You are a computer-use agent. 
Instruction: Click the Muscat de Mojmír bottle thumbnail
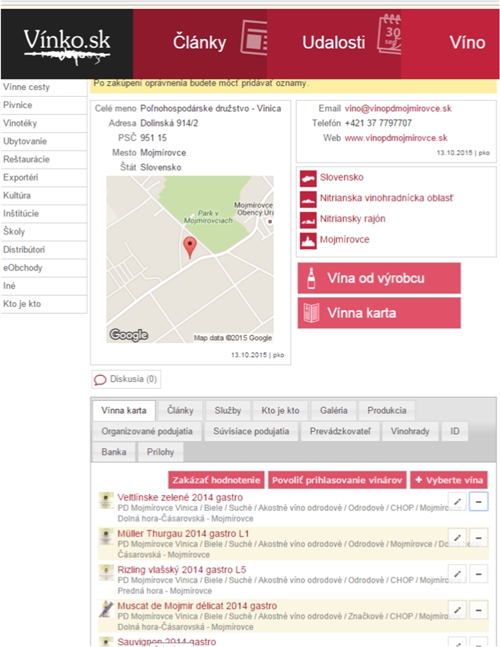point(106,609)
